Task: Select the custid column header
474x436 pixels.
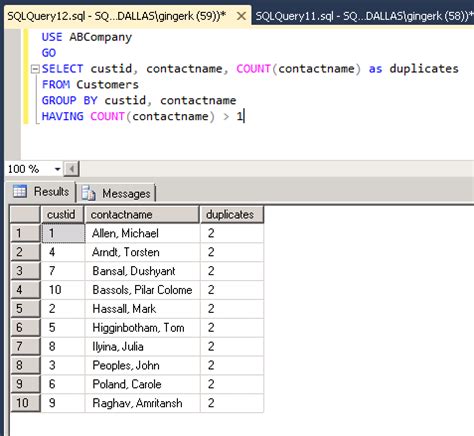Action: (62, 214)
